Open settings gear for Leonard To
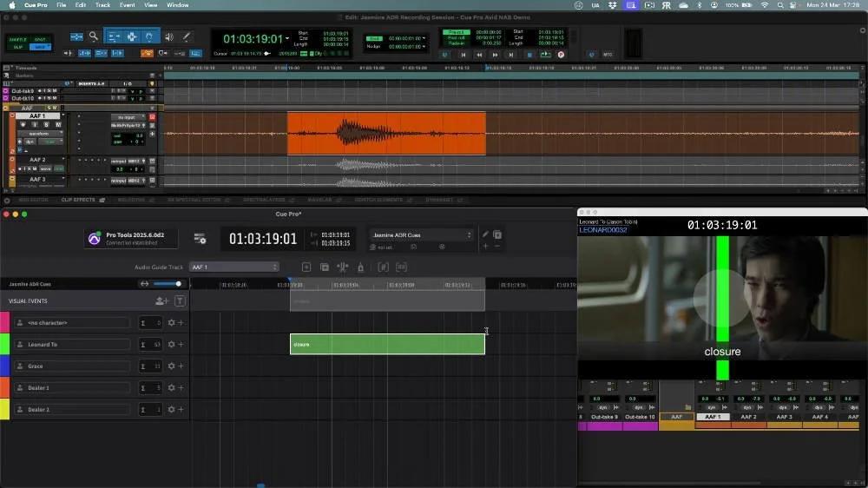This screenshot has width=868, height=488. coord(172,344)
